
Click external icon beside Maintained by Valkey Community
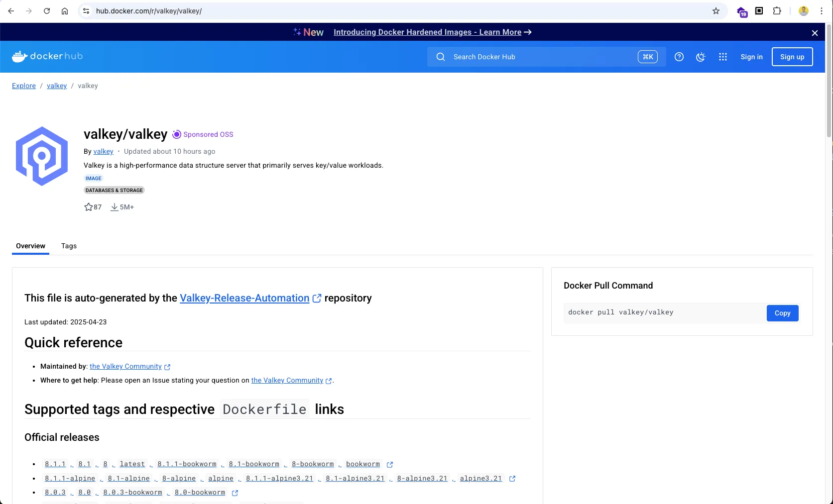[167, 367]
